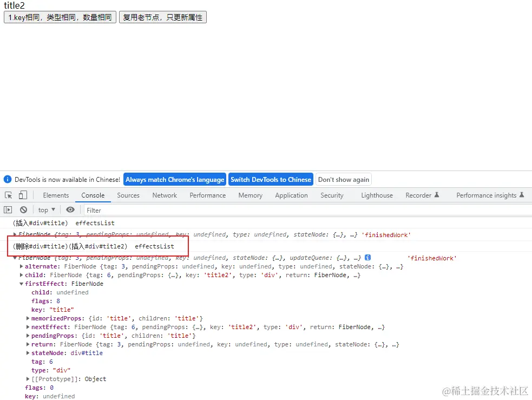Click the '(删除#div#title)(插入#div#title2) effectsList' log
532x400 pixels.
[x=94, y=246]
